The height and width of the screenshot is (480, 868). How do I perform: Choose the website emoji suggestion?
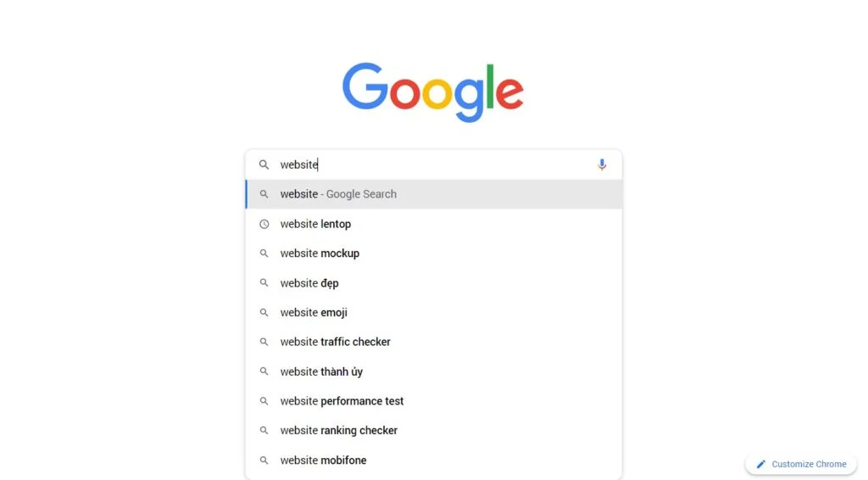point(434,313)
